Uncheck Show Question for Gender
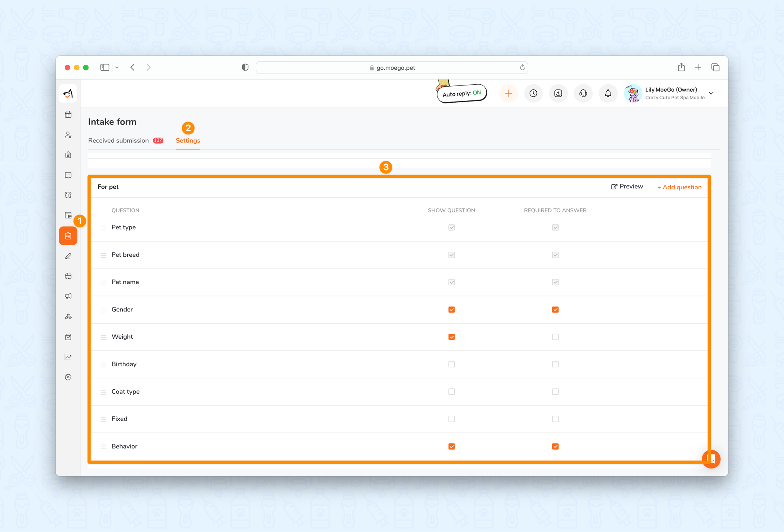Image resolution: width=784 pixels, height=532 pixels. click(452, 310)
